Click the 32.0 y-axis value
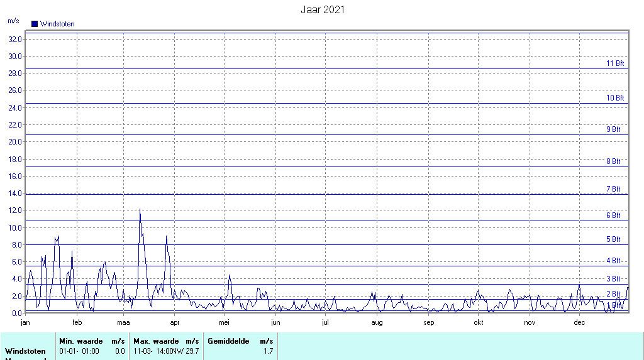 point(15,40)
